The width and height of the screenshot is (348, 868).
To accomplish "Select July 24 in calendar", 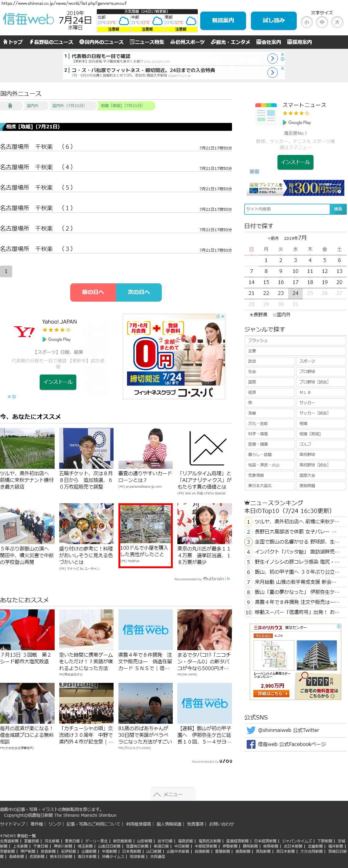I will click(295, 293).
